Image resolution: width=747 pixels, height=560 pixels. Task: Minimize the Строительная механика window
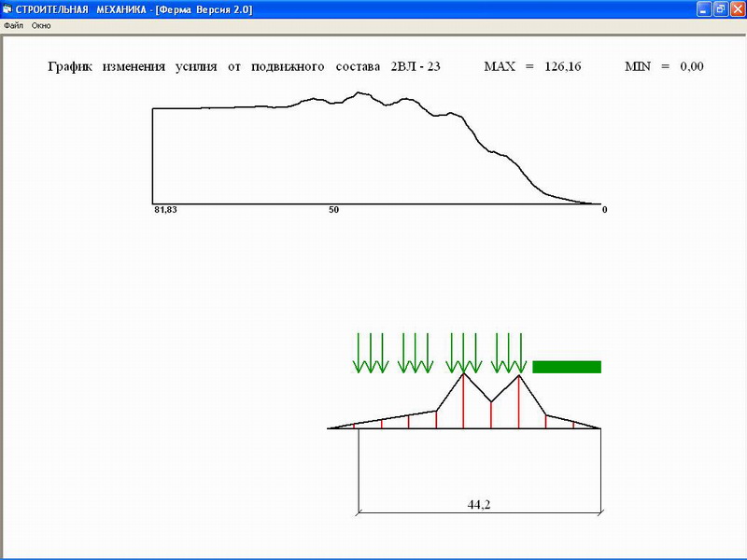tap(704, 9)
